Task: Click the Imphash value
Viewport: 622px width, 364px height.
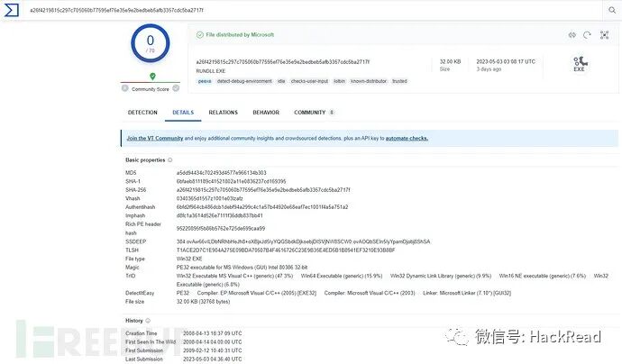Action: 219,215
